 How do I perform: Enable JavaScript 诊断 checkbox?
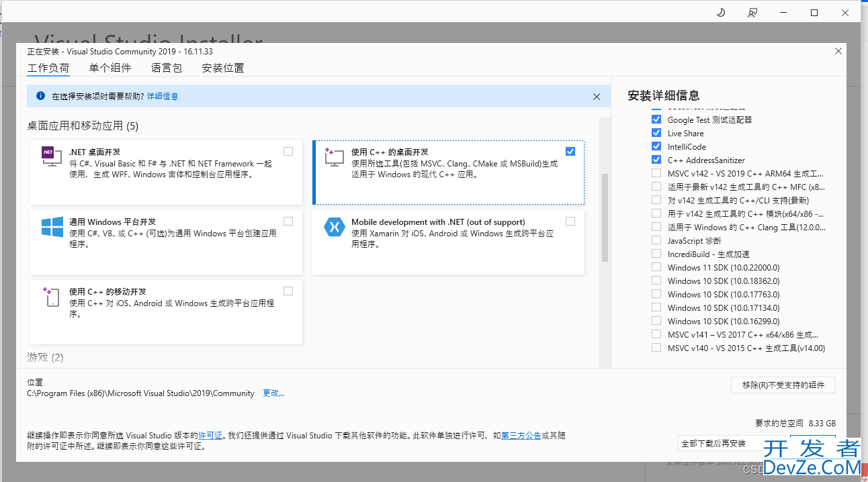[656, 240]
